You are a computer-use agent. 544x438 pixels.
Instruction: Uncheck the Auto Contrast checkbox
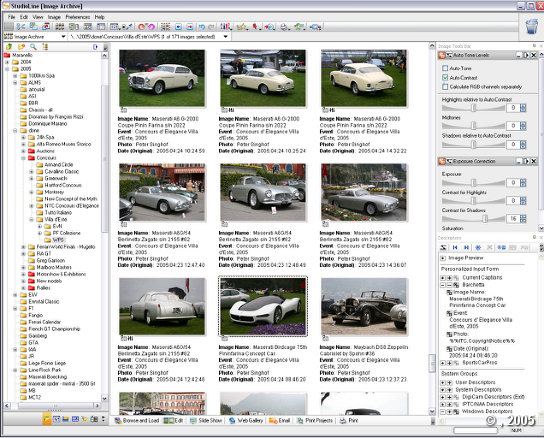pyautogui.click(x=445, y=77)
